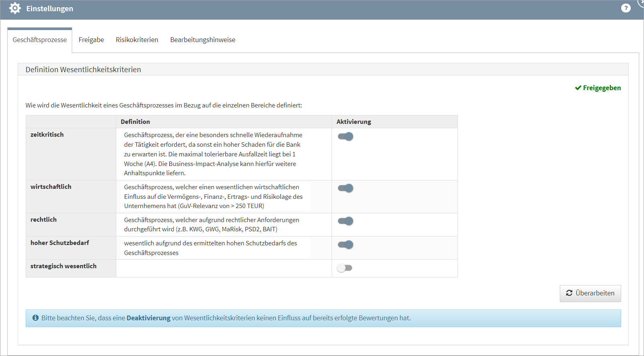Click the Aktivierung column header
The width and height of the screenshot is (644, 356).
[354, 122]
